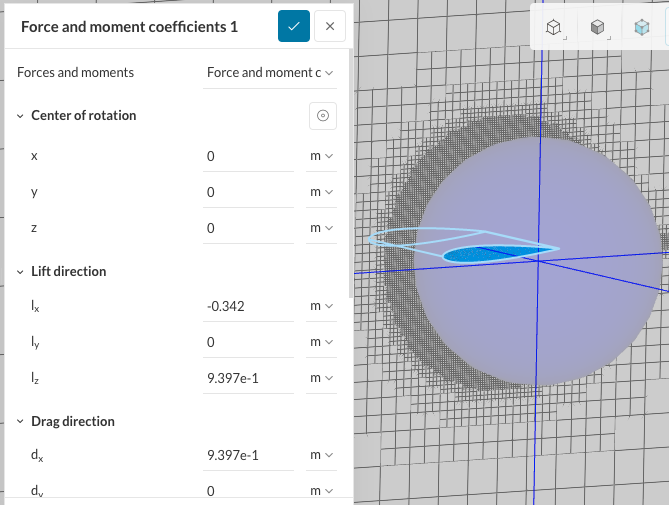Click the center of rotation picker icon
The height and width of the screenshot is (505, 669).
(x=322, y=116)
